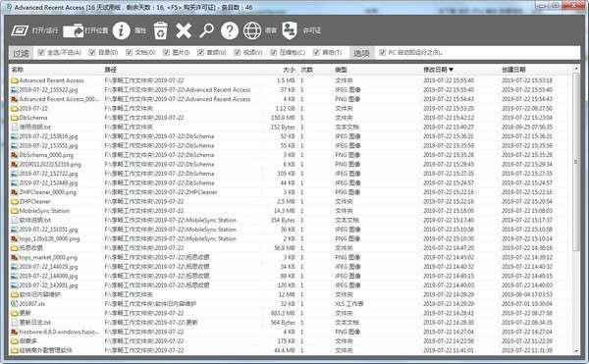Toggle the Pictures 图片(I) filter checkbox
This screenshot has width=589, height=364.
167,53
